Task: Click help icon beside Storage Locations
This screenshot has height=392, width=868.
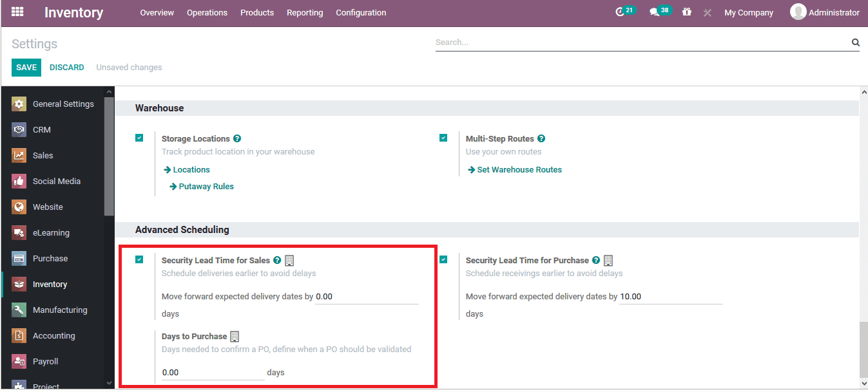Action: tap(237, 138)
